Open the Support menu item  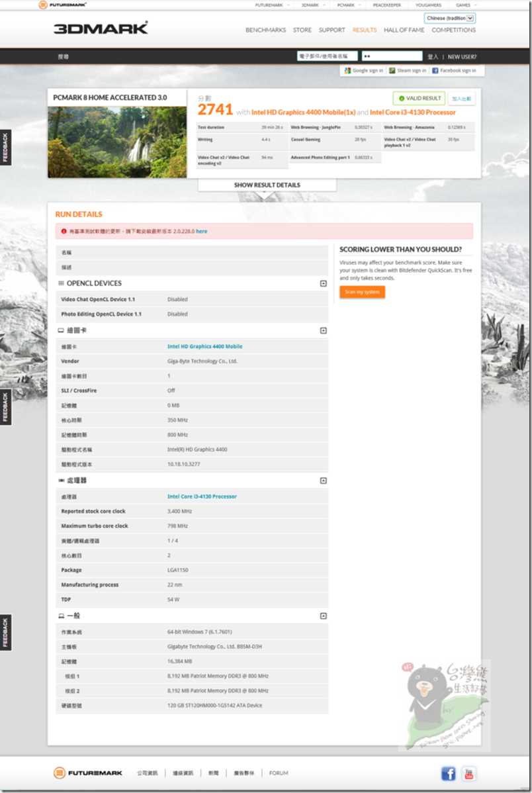pos(332,30)
